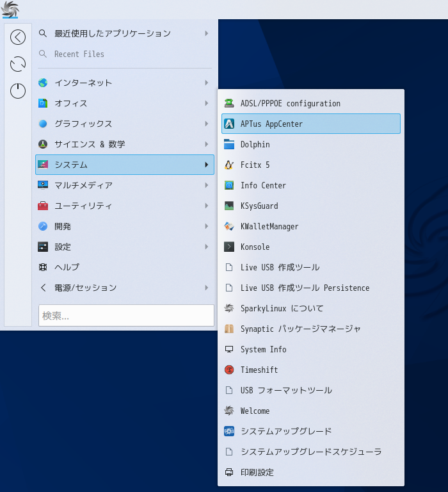Click the Welcome swirl icon
The image size is (448, 492).
[x=229, y=411]
